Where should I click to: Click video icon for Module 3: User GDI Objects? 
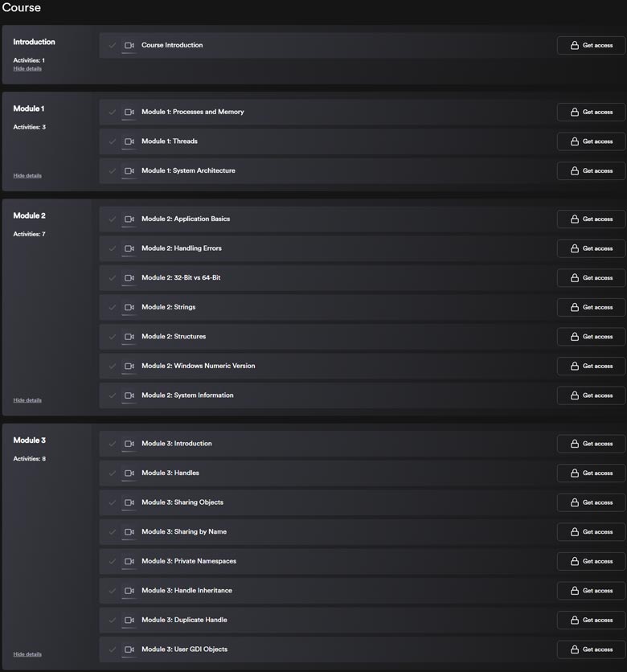pos(129,649)
